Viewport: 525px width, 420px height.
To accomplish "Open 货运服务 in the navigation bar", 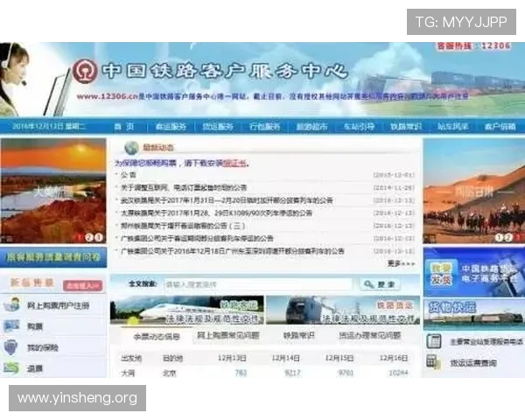I will (x=218, y=127).
